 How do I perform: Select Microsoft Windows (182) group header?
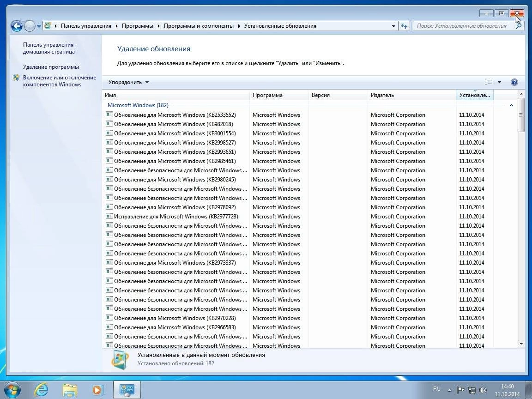pos(138,105)
